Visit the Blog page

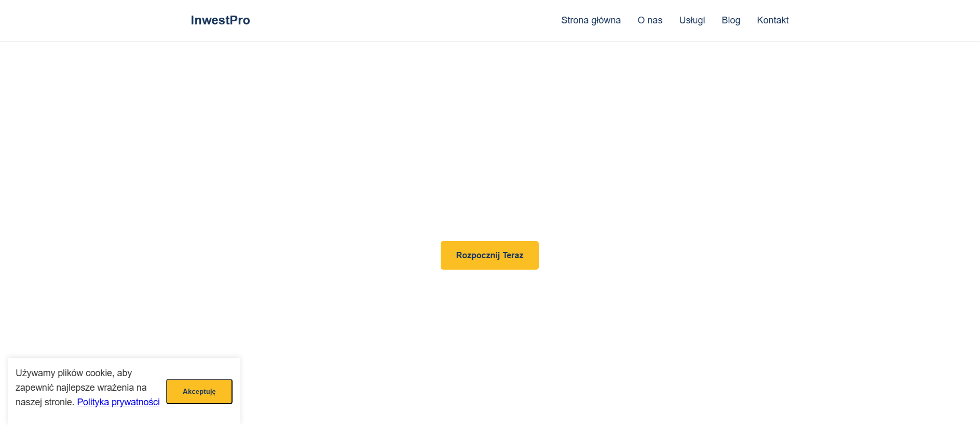(731, 20)
